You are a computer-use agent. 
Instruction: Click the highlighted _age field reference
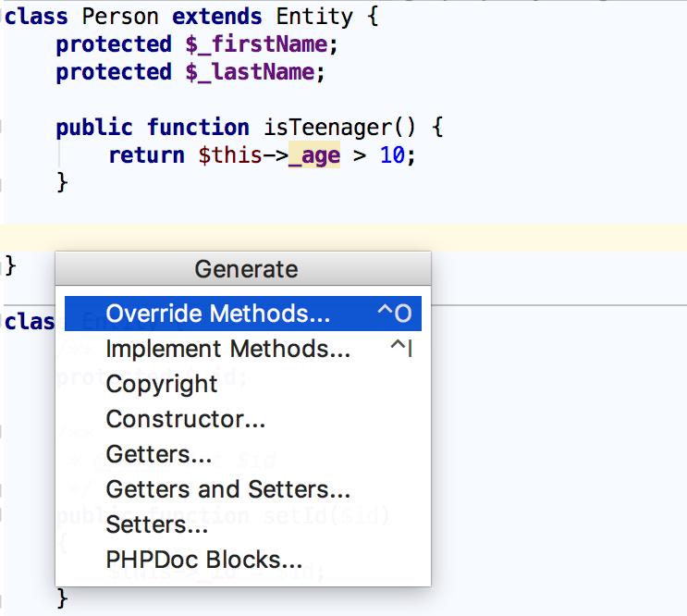click(x=314, y=155)
